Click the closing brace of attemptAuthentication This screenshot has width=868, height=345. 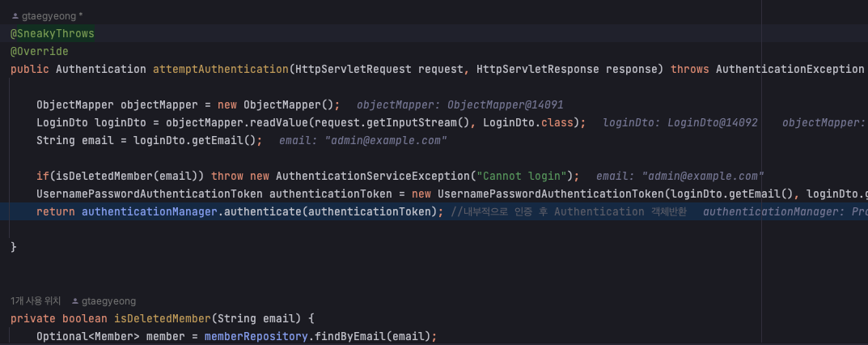[14, 247]
